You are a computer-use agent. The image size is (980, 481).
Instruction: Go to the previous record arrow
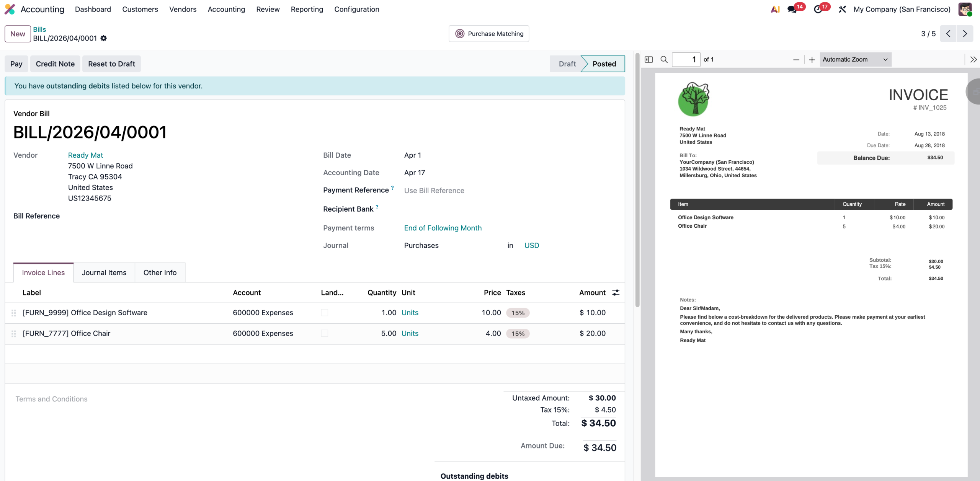coord(948,34)
